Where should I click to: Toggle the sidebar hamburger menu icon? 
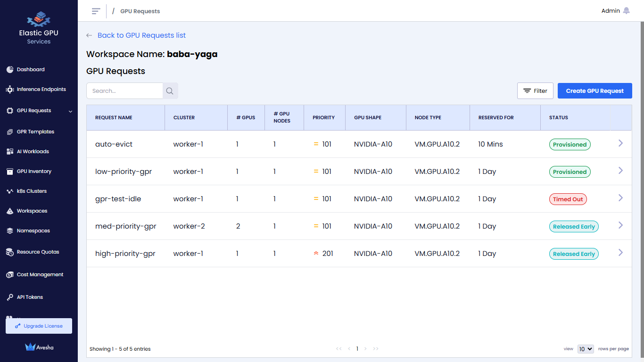click(x=96, y=11)
